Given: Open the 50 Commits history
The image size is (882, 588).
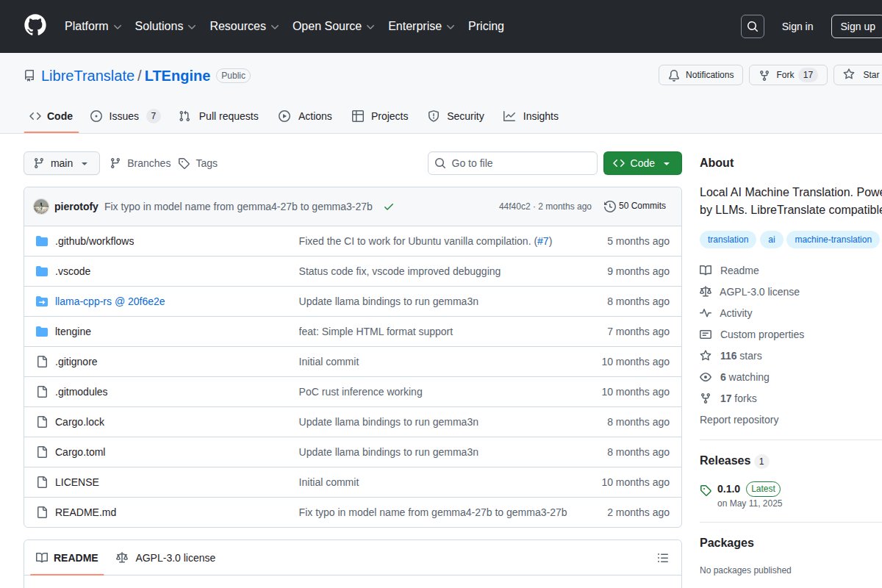Looking at the screenshot, I should pyautogui.click(x=635, y=206).
